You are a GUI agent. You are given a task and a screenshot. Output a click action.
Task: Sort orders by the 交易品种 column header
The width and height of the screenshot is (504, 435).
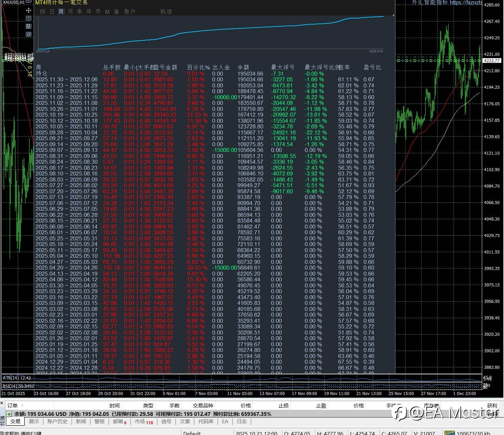click(203, 406)
